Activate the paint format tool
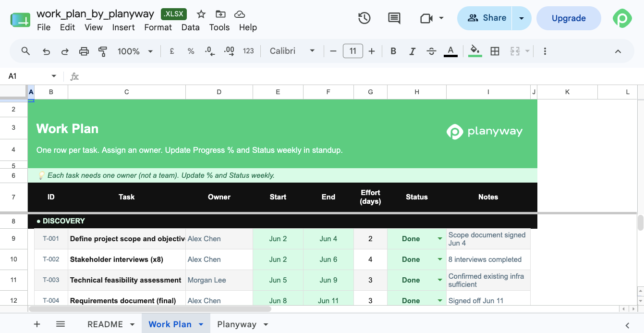 [102, 51]
